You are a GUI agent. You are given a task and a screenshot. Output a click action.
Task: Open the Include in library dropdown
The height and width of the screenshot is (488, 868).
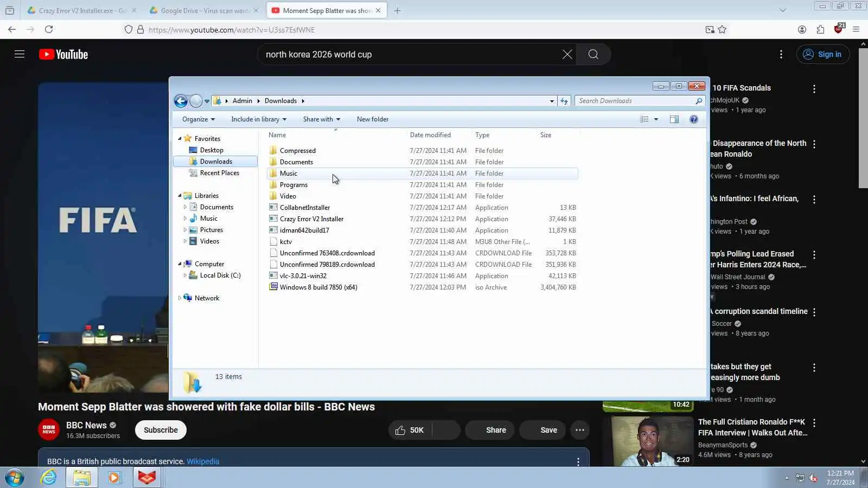(259, 119)
